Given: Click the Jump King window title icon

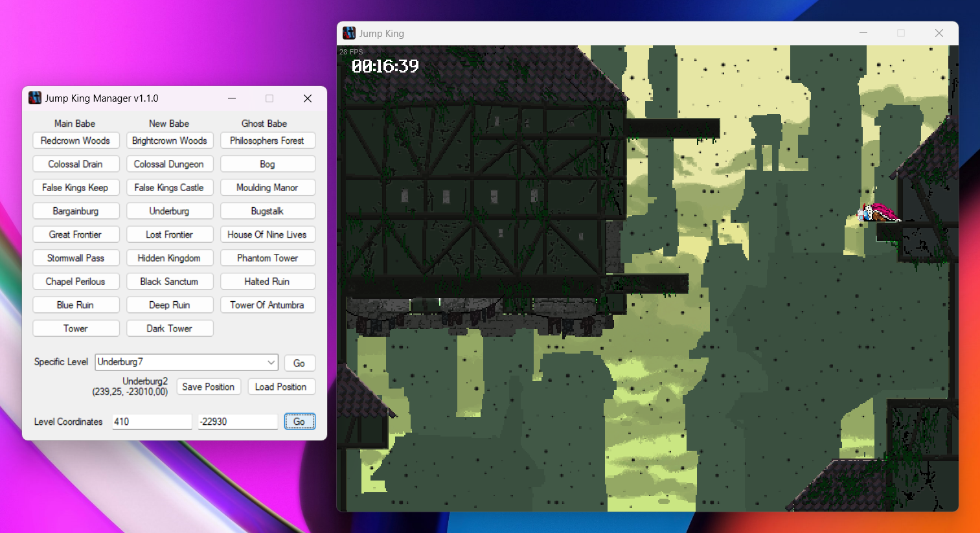Looking at the screenshot, I should (x=349, y=33).
